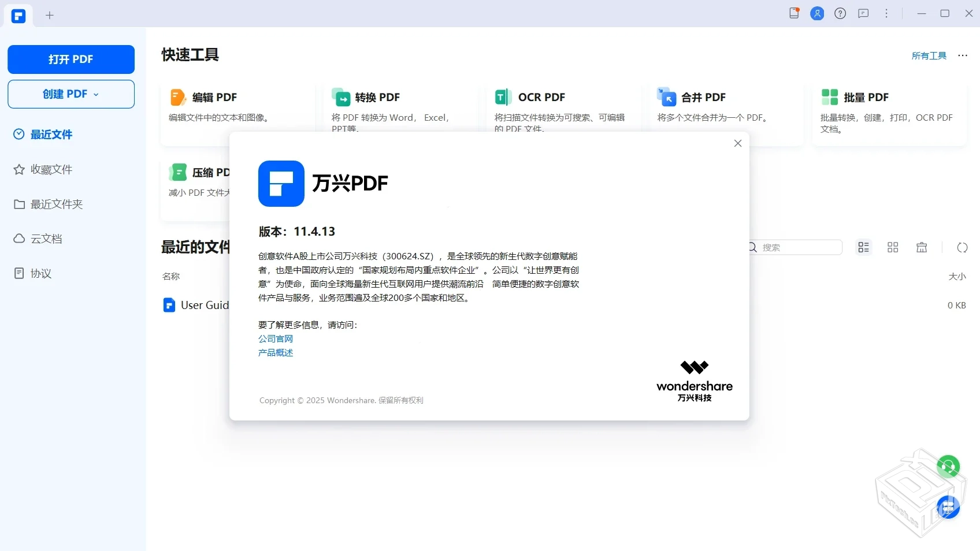Switch to grid view layout
The image size is (980, 551).
892,247
